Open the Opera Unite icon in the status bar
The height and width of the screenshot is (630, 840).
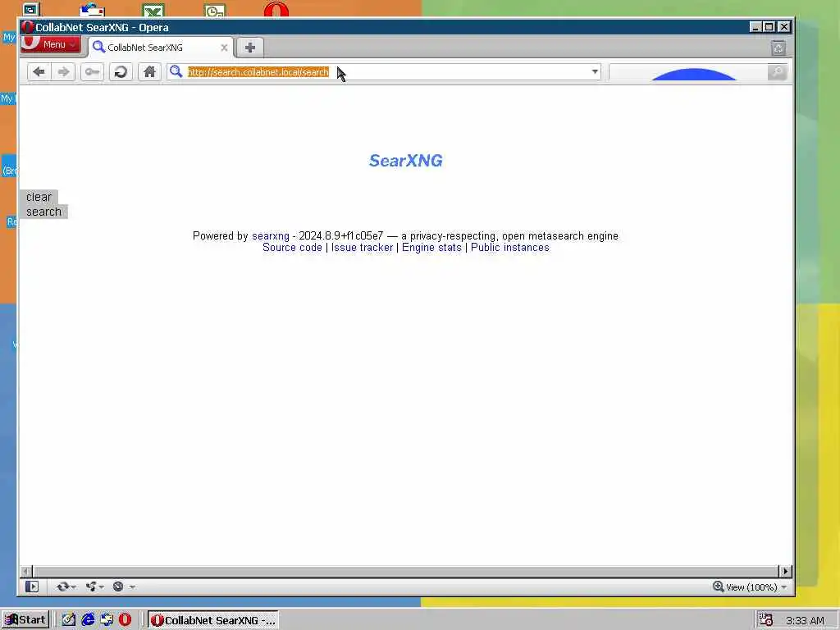click(x=91, y=587)
